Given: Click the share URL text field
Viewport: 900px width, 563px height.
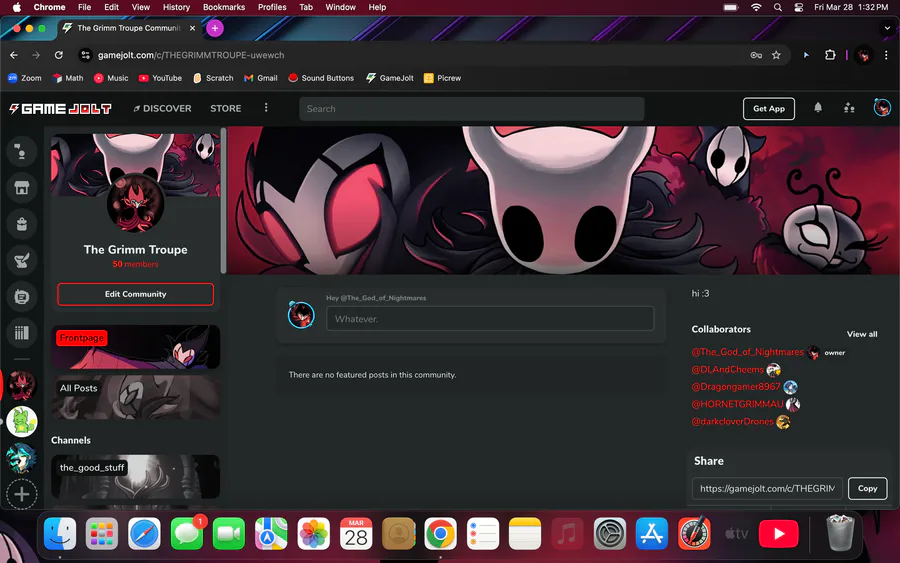Looking at the screenshot, I should pos(767,488).
